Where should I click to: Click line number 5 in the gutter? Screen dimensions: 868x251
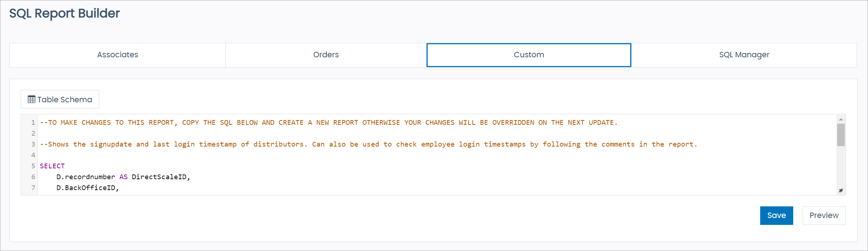pos(33,166)
